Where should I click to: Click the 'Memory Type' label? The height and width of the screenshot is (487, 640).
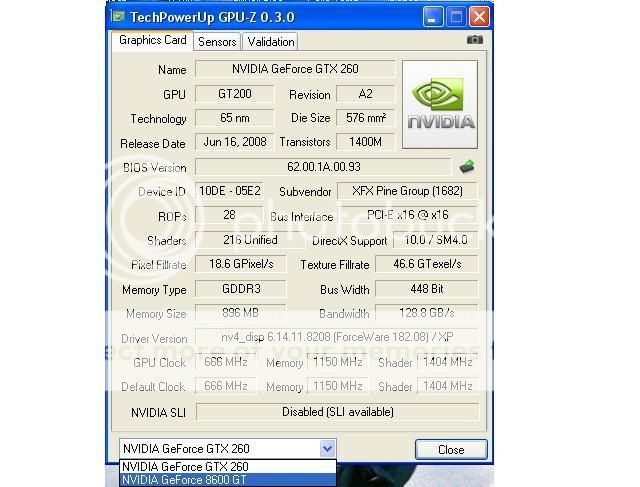(154, 290)
